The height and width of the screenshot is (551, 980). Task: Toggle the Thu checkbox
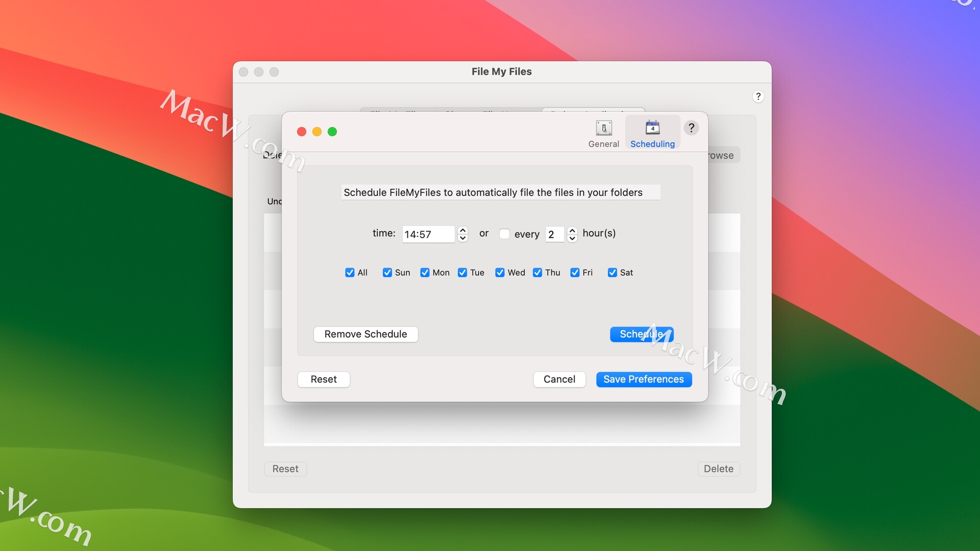[x=537, y=272]
